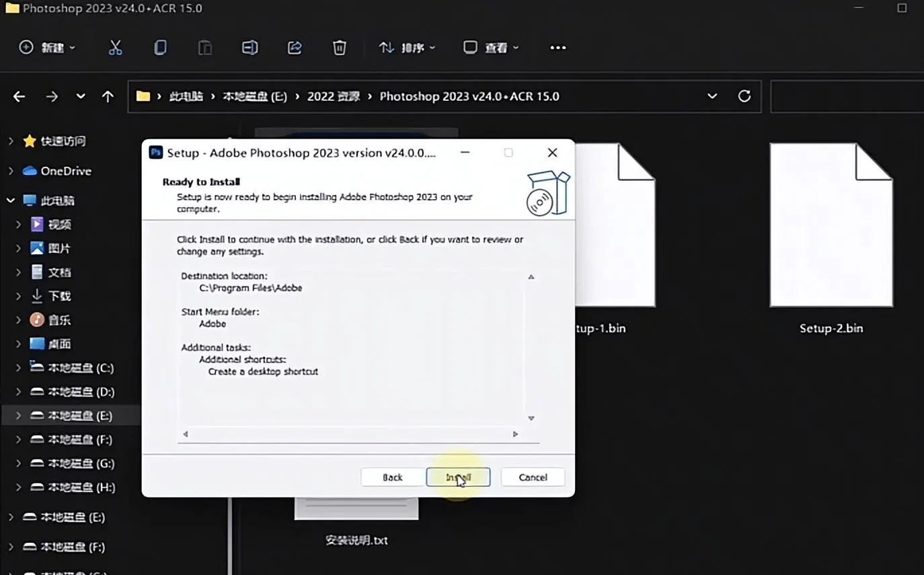Select 此电脑 in the navigation pane
The height and width of the screenshot is (575, 924).
(58, 200)
